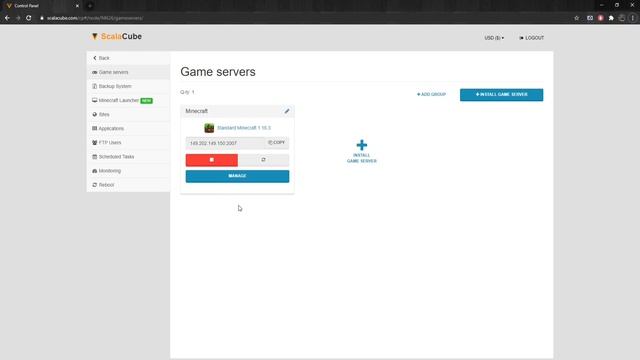The image size is (640, 360).
Task: Restart the Minecraft server
Action: point(263,160)
